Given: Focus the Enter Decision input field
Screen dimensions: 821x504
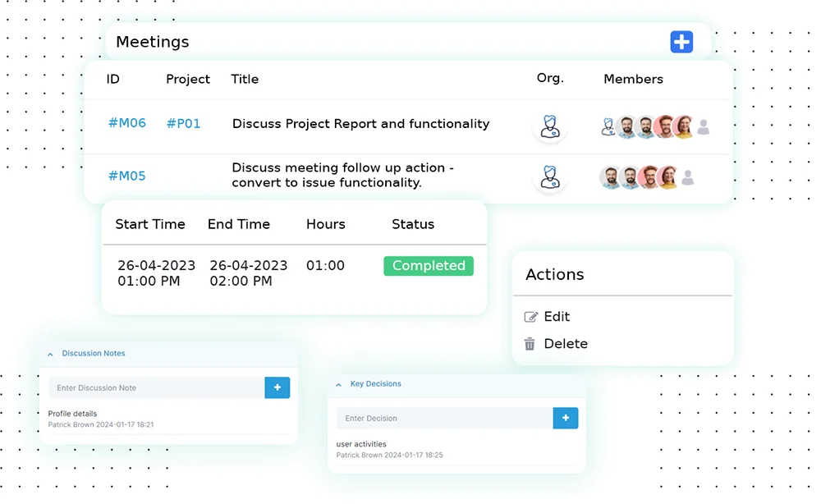Looking at the screenshot, I should point(444,418).
